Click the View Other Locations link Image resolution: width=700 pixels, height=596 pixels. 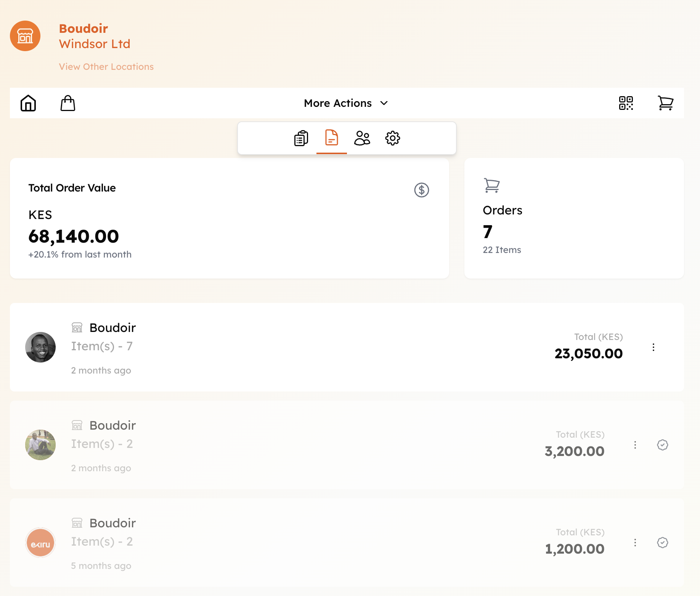pos(106,66)
